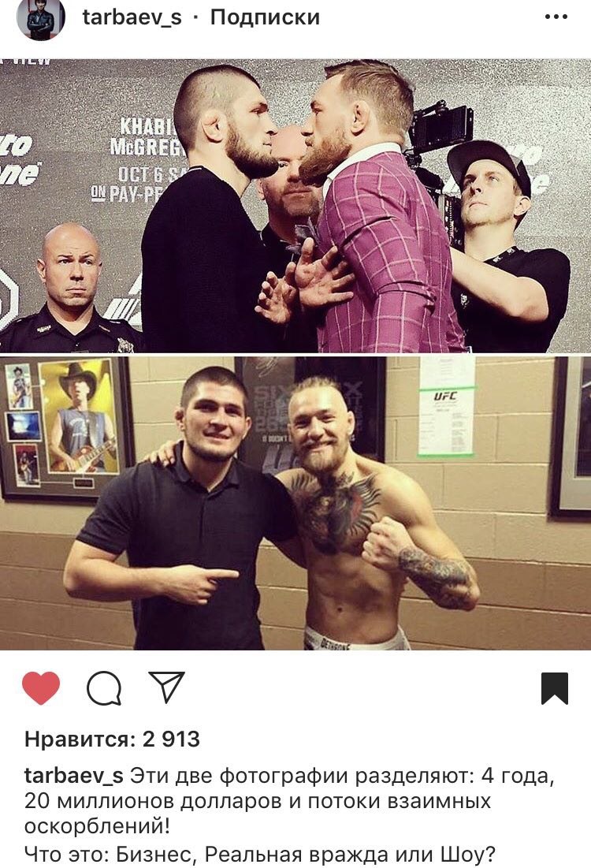Open tarbaev_s username in the caption
This screenshot has height=868, width=591.
(73, 776)
